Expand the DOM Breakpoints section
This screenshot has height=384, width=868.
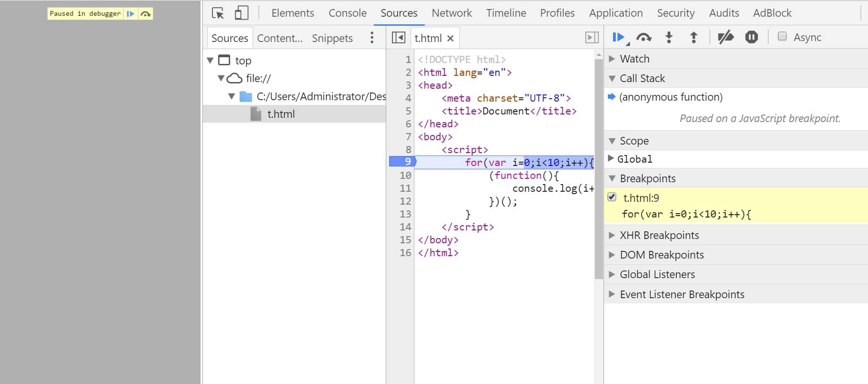coord(612,255)
